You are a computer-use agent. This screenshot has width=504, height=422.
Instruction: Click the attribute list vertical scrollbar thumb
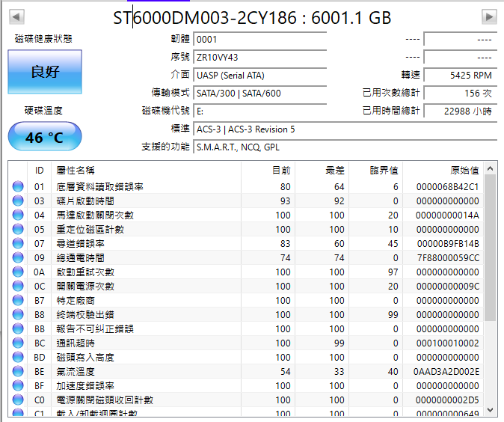pyautogui.click(x=490, y=248)
